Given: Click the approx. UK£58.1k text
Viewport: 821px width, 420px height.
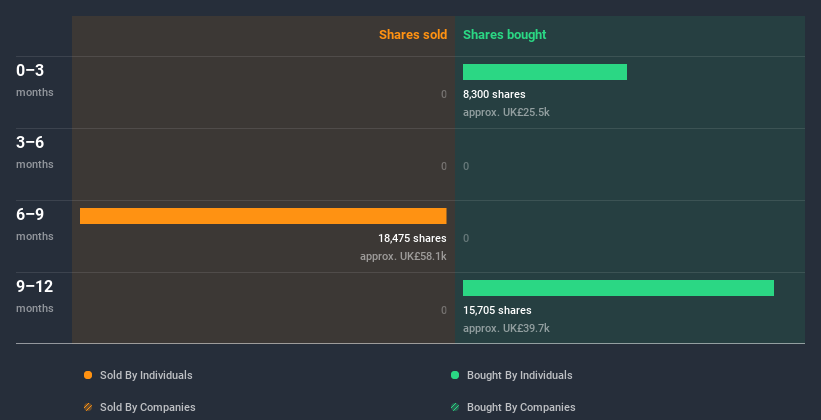Looking at the screenshot, I should coord(403,257).
